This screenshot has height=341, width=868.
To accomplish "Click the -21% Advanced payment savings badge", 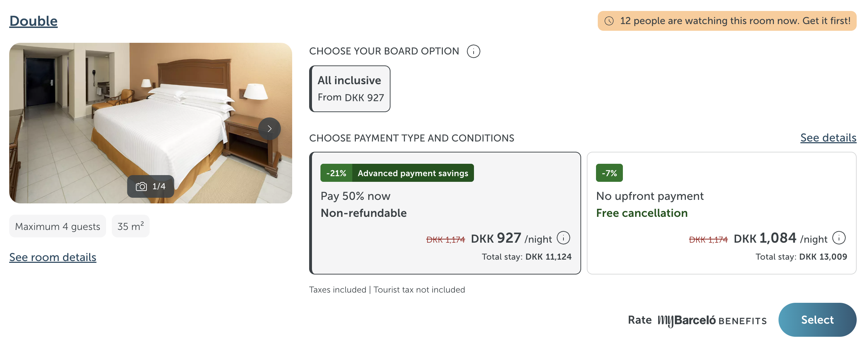I will coord(397,173).
